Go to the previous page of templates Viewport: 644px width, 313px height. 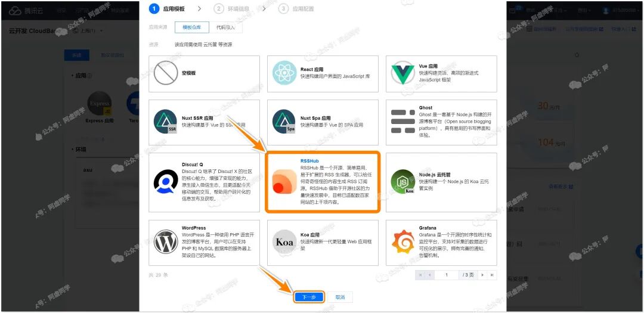pos(429,275)
